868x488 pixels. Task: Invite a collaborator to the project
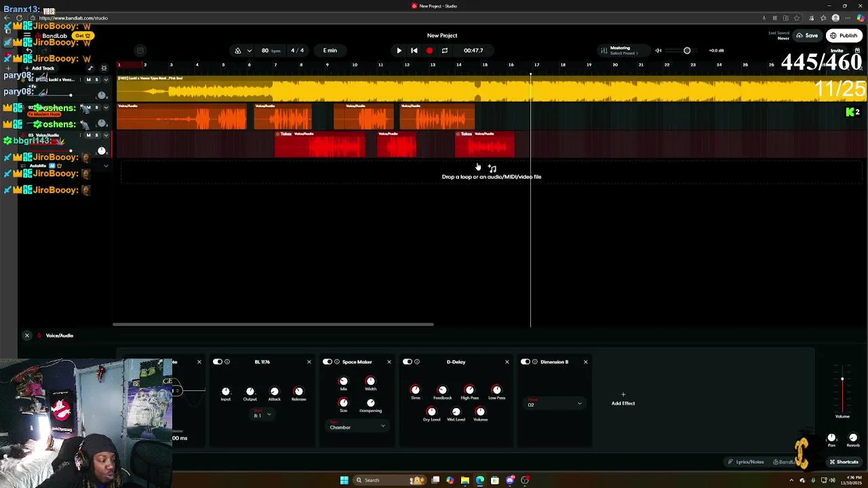coord(837,50)
